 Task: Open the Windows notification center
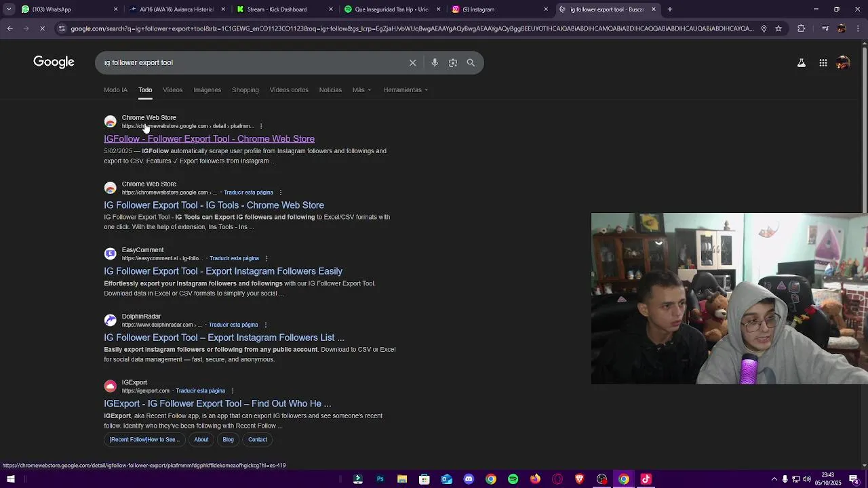(854, 479)
